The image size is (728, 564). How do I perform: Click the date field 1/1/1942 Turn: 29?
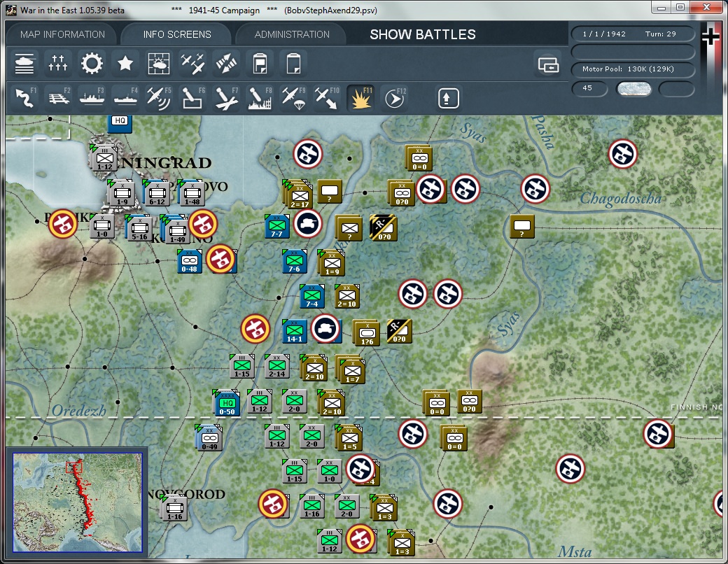(633, 34)
